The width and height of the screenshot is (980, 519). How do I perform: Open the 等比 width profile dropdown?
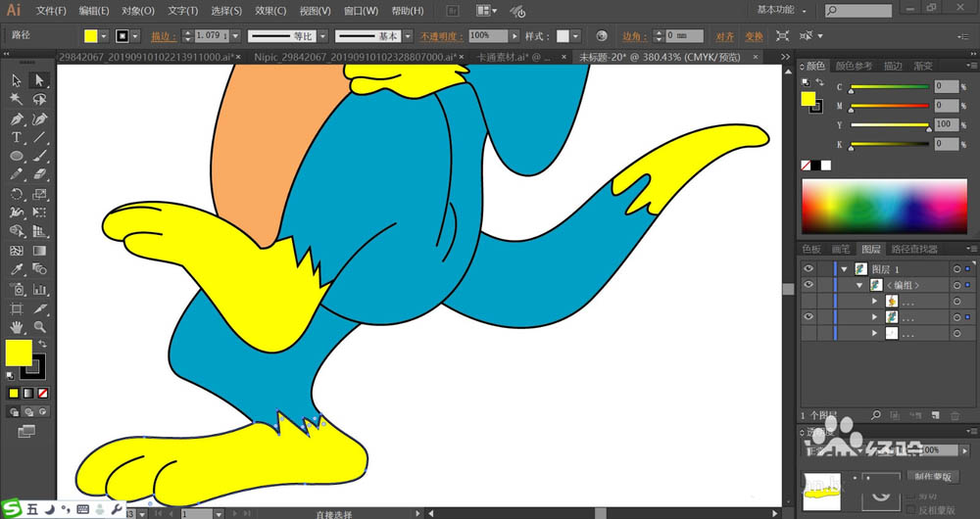coord(322,36)
